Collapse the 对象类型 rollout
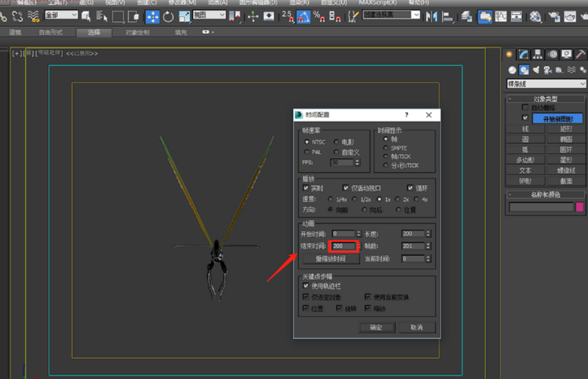 coord(546,99)
